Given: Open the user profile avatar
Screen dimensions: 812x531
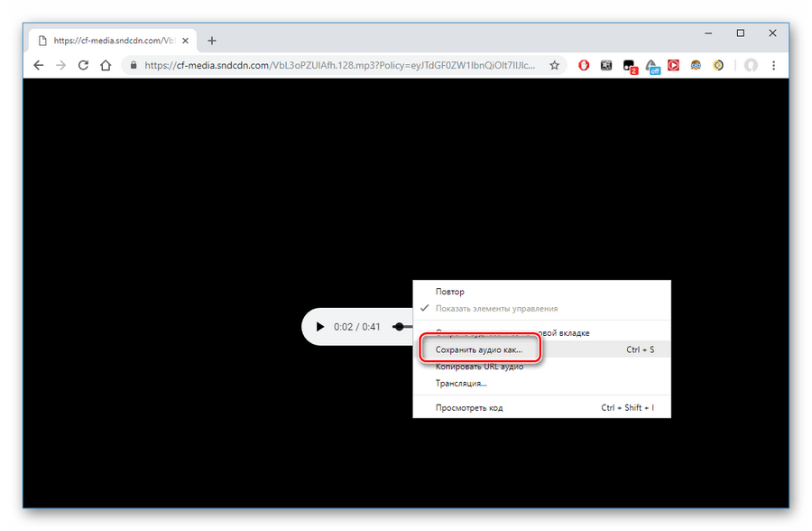Looking at the screenshot, I should 751,66.
